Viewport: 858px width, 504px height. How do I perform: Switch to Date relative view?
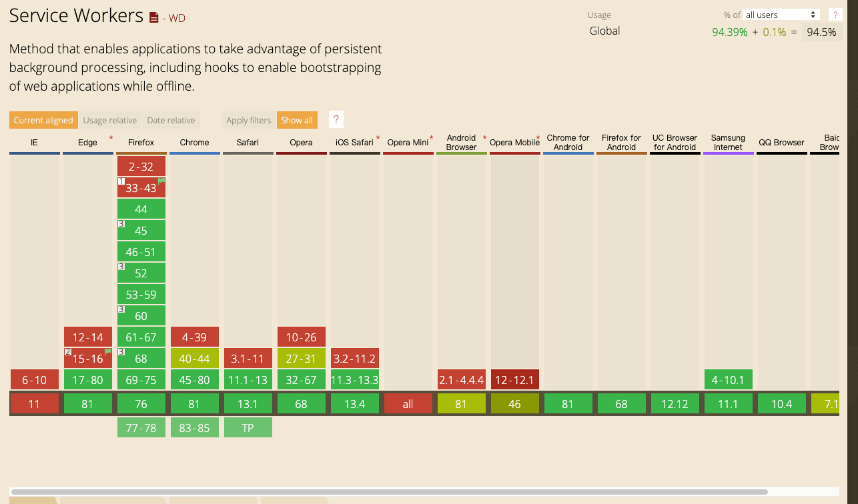[x=171, y=120]
